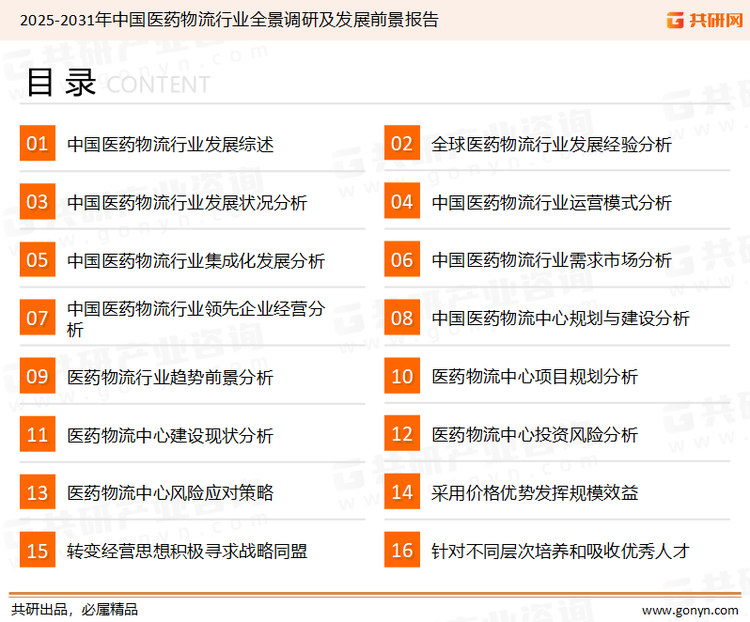Image resolution: width=750 pixels, height=622 pixels.
Task: Click orange number box 13
Action: coord(37,492)
